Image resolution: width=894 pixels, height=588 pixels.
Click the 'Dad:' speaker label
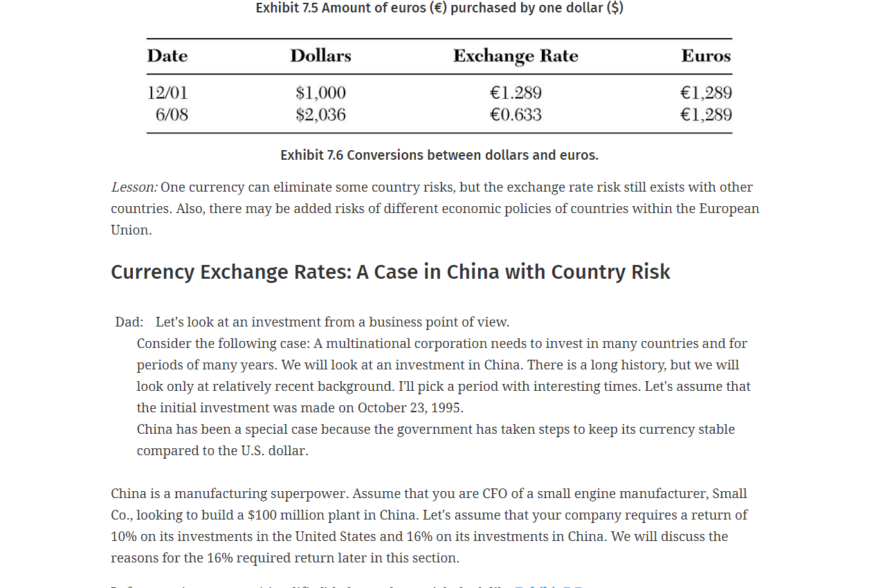[129, 322]
